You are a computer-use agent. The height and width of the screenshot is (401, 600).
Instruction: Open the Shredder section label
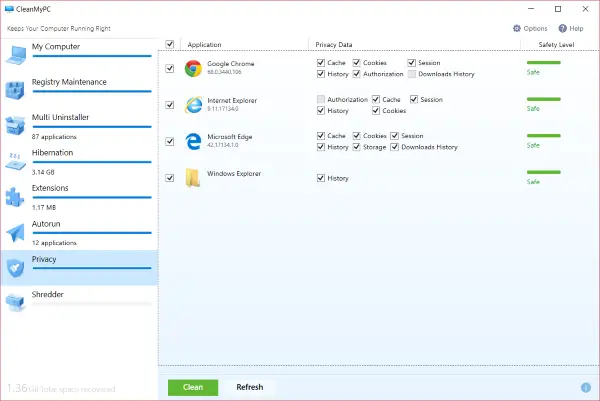pos(48,294)
